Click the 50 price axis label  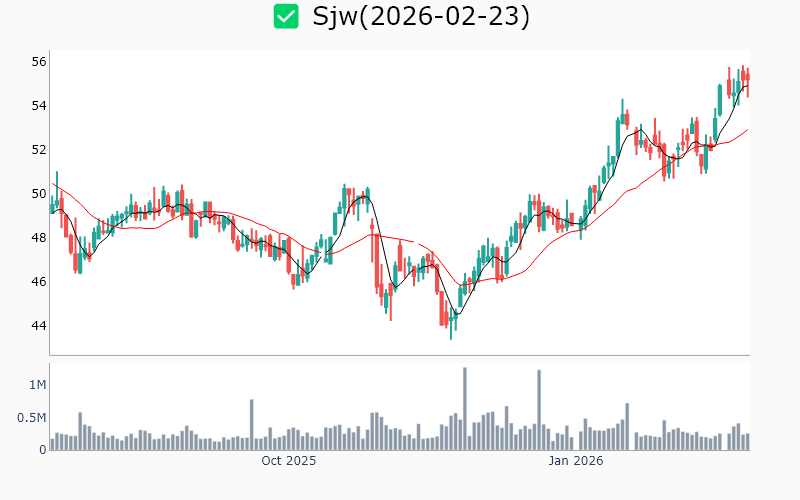pyautogui.click(x=38, y=193)
